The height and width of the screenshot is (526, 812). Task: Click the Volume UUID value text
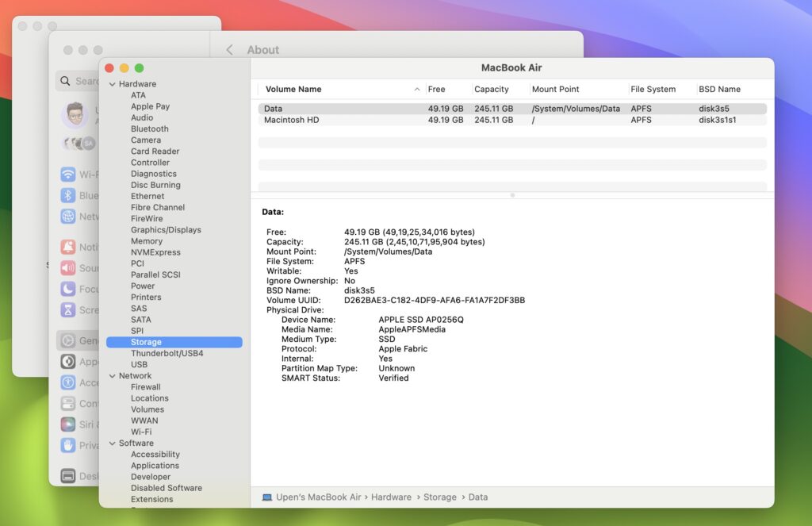click(x=435, y=300)
